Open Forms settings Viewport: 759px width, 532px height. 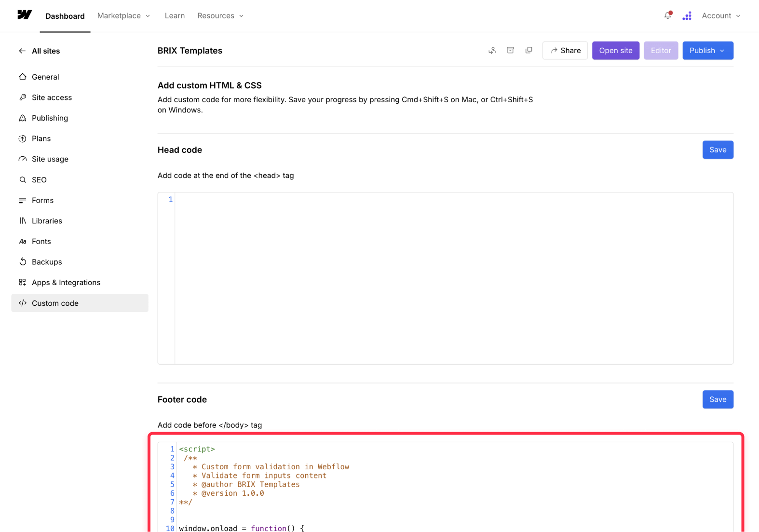[x=80, y=200]
